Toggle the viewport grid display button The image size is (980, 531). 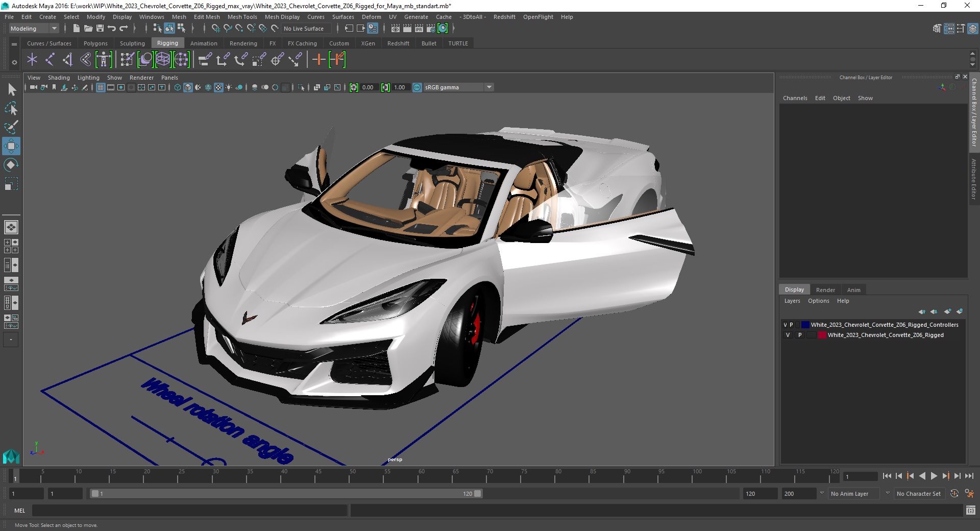point(101,88)
